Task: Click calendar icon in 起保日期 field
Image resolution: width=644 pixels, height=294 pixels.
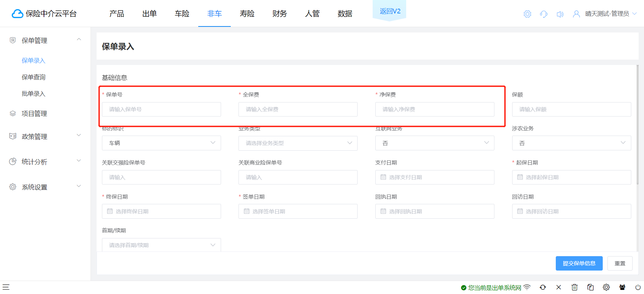Action: pyautogui.click(x=520, y=177)
